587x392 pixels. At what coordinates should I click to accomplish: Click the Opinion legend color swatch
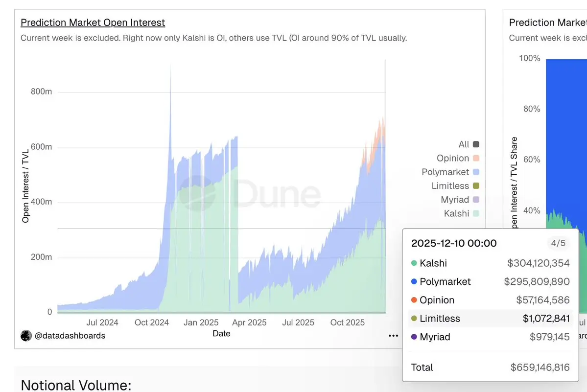[x=476, y=158]
